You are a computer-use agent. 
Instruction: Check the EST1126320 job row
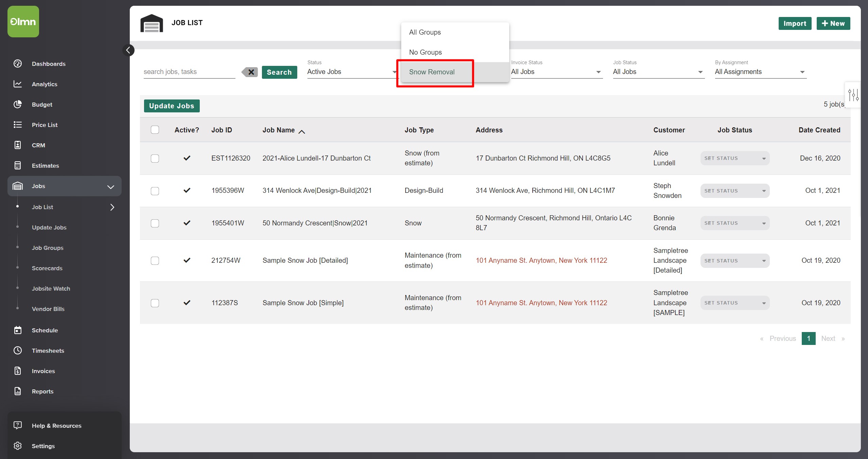pyautogui.click(x=155, y=159)
